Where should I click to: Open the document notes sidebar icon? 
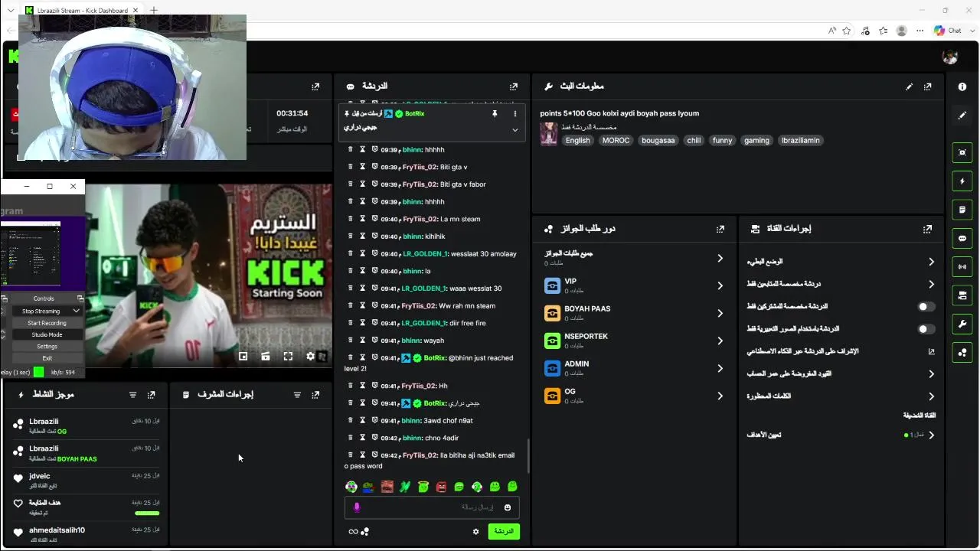coord(962,210)
